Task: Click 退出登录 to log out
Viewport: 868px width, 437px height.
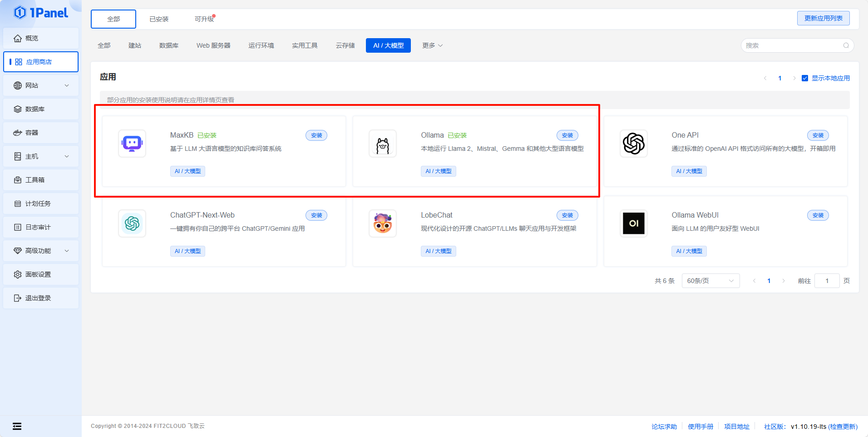Action: point(41,298)
